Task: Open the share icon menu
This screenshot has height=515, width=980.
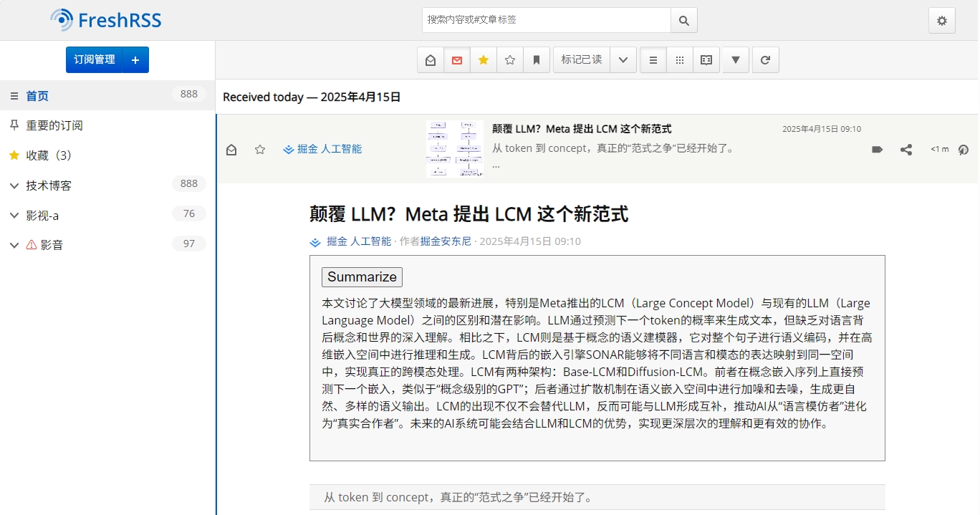Action: [906, 149]
